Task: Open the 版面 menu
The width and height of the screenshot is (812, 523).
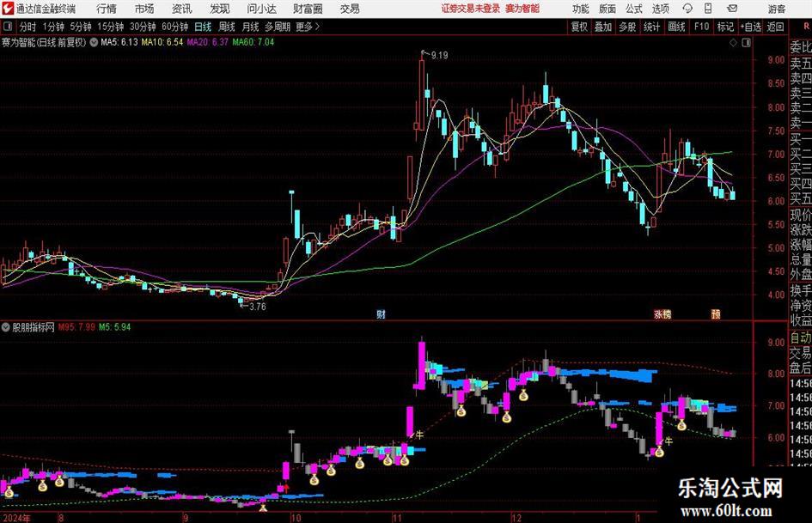Action: click(607, 9)
